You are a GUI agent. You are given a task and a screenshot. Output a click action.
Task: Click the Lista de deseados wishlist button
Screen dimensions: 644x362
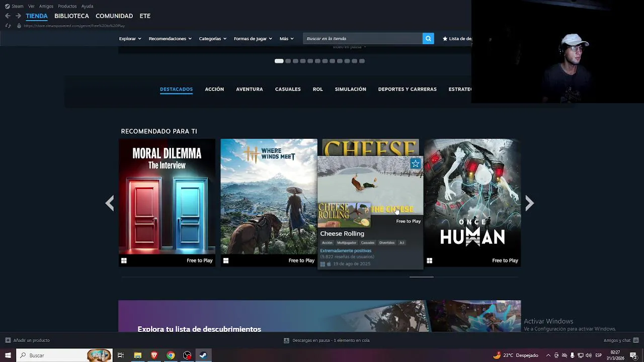(457, 39)
